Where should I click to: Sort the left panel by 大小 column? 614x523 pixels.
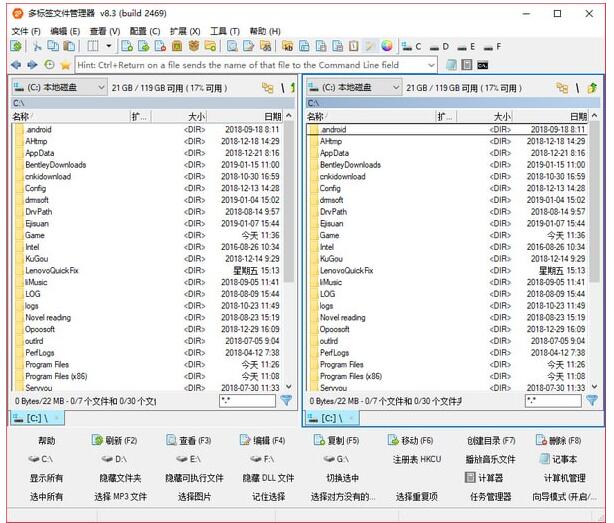click(x=179, y=116)
